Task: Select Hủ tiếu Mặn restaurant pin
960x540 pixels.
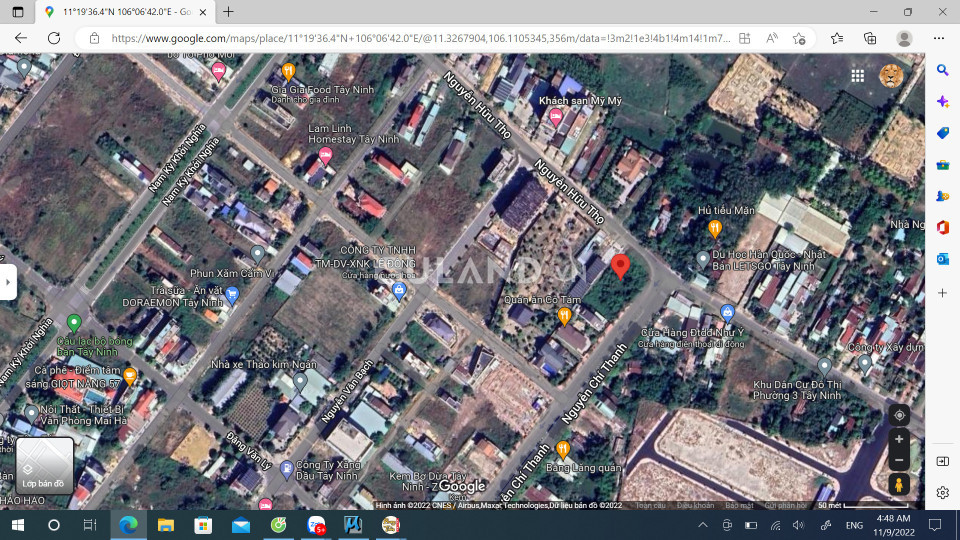Action: click(714, 229)
